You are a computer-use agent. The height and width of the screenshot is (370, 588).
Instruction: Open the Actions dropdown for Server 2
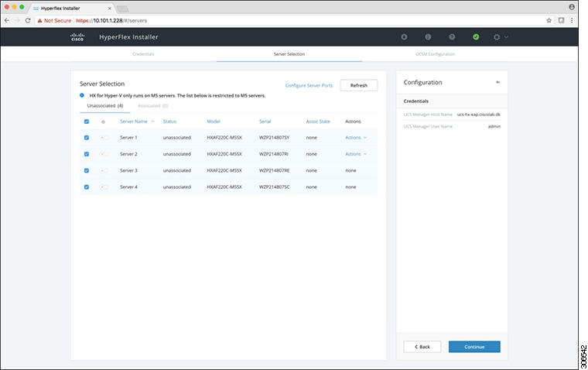pos(356,154)
